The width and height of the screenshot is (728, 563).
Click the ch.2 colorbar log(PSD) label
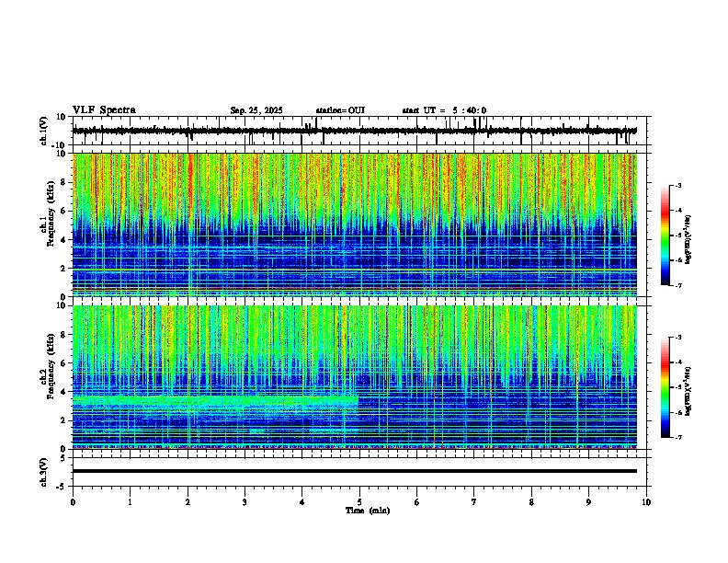click(x=688, y=391)
